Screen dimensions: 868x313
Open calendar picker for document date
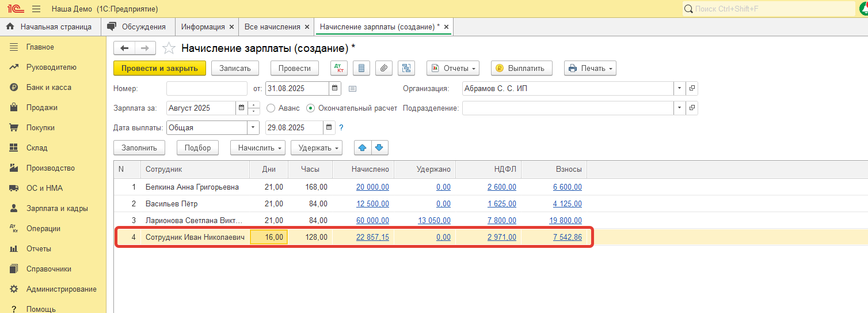pos(335,89)
